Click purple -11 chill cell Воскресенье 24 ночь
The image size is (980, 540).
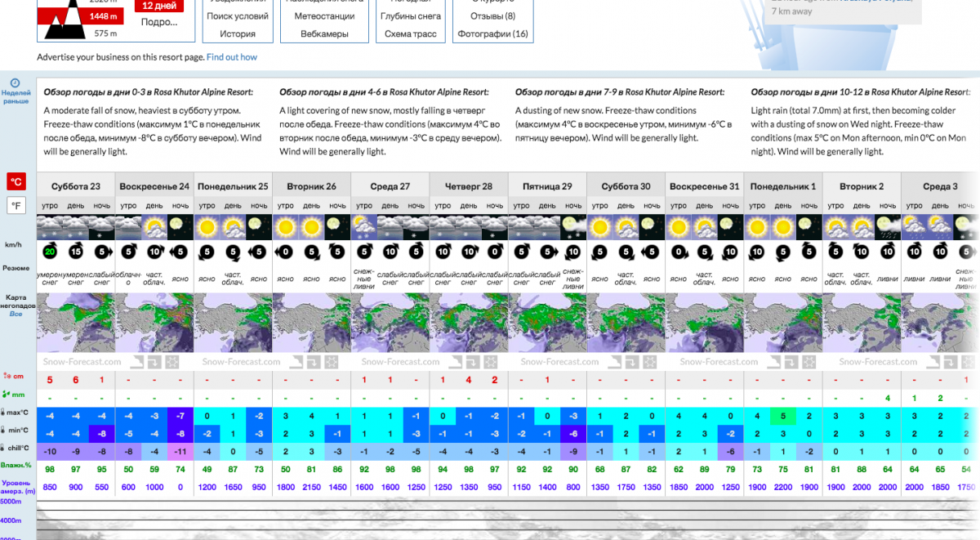click(180, 451)
